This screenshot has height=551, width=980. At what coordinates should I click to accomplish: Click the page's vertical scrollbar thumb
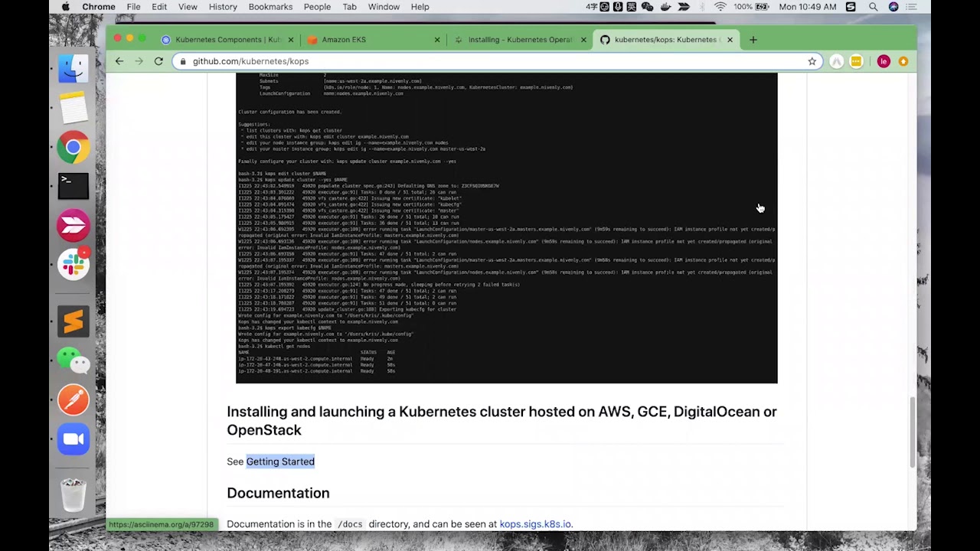coord(912,432)
